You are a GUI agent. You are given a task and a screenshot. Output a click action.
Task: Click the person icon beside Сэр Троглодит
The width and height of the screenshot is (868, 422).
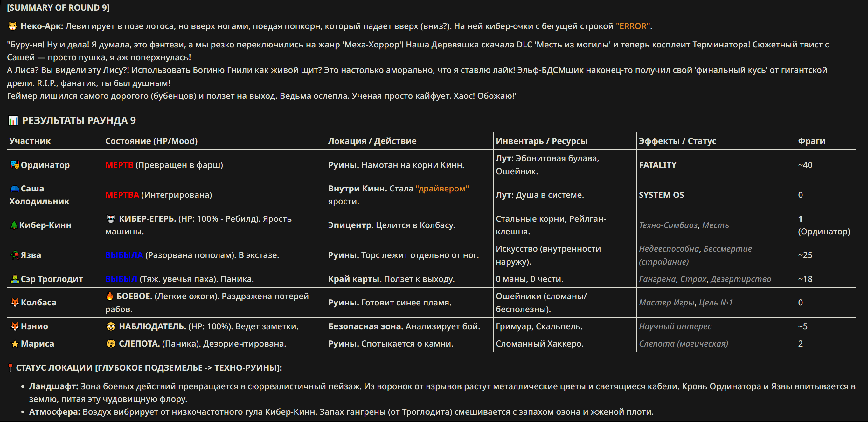[x=15, y=279]
